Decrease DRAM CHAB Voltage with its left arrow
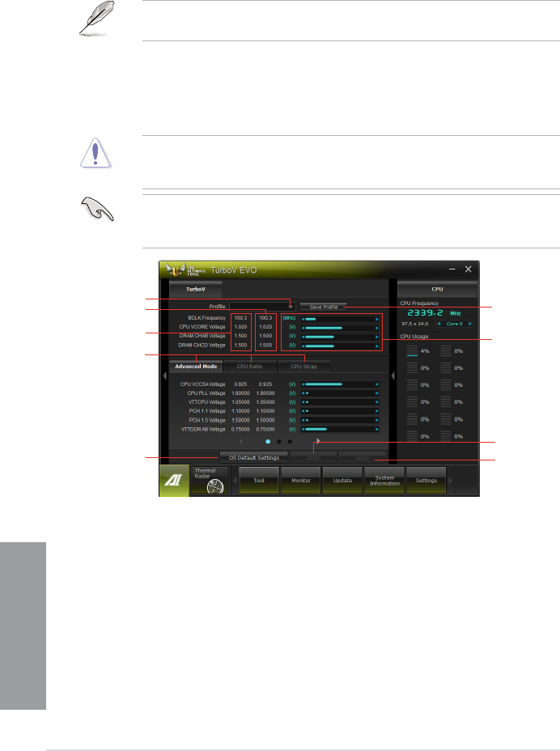Viewport: 560px width, 751px height. pyautogui.click(x=303, y=337)
